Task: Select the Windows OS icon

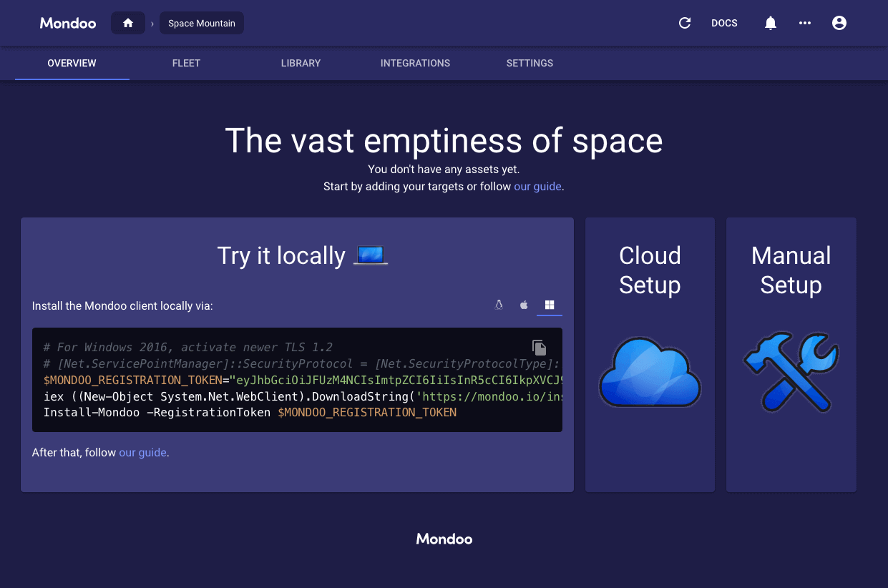Action: click(x=550, y=305)
